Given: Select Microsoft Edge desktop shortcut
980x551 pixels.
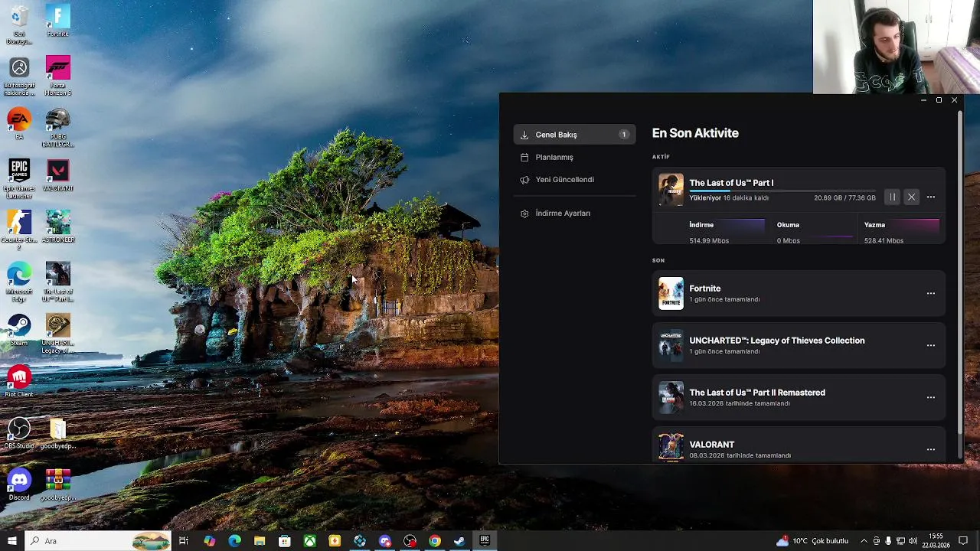Looking at the screenshot, I should 19,282.
